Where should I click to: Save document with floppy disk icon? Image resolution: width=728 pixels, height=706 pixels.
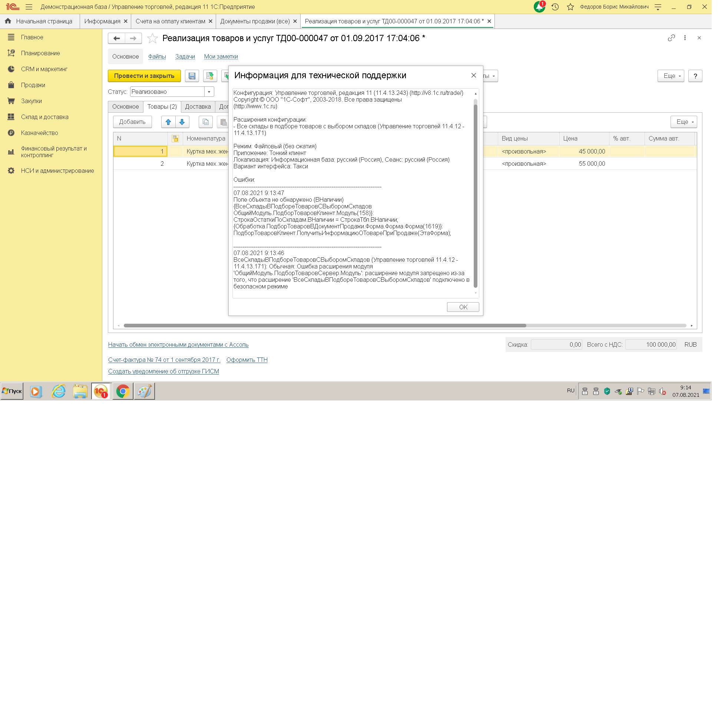[x=192, y=76]
